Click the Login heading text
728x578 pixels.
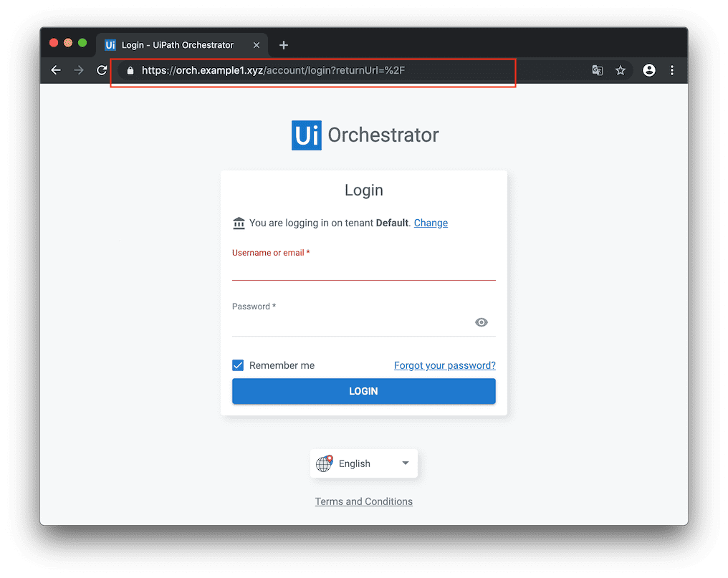(x=363, y=191)
